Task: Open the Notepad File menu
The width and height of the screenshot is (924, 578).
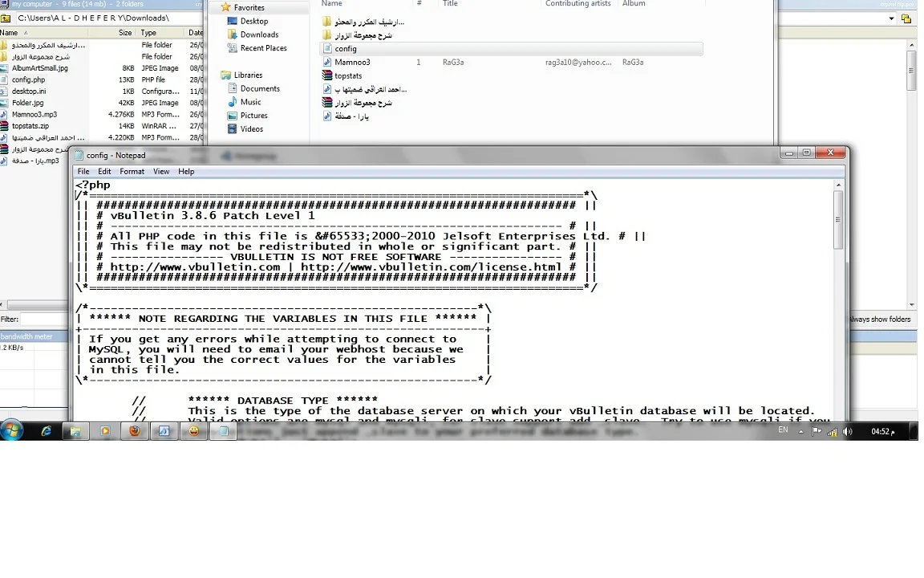Action: (x=83, y=172)
